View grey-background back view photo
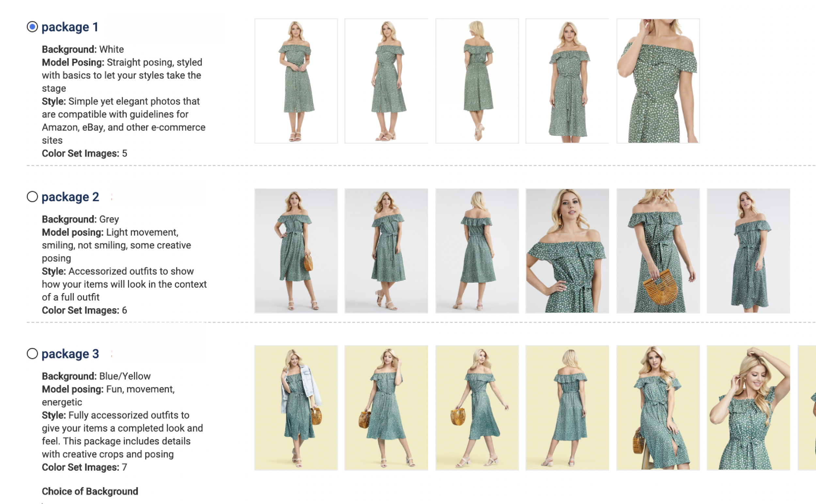This screenshot has height=504, width=816. (477, 251)
